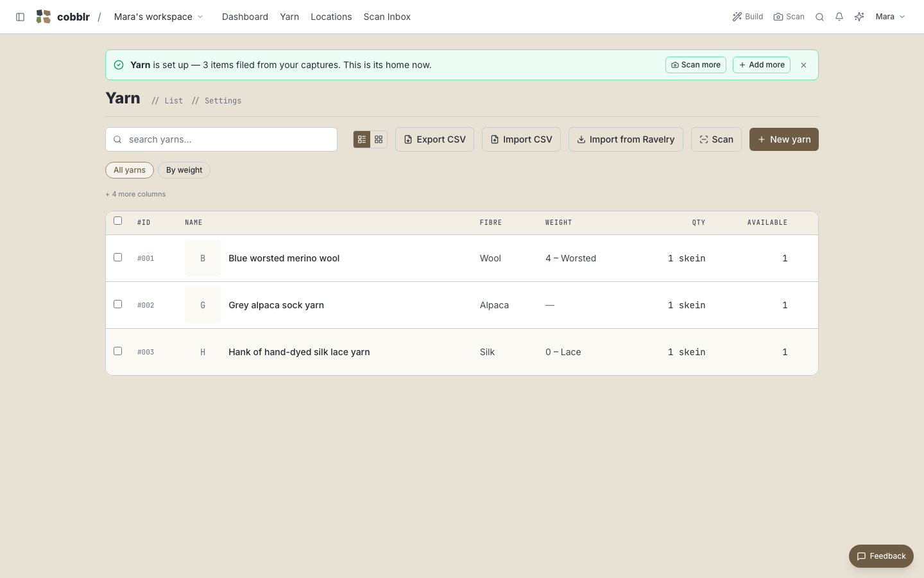This screenshot has height=578, width=924.
Task: Check the box for yarn #003
Action: click(x=117, y=351)
